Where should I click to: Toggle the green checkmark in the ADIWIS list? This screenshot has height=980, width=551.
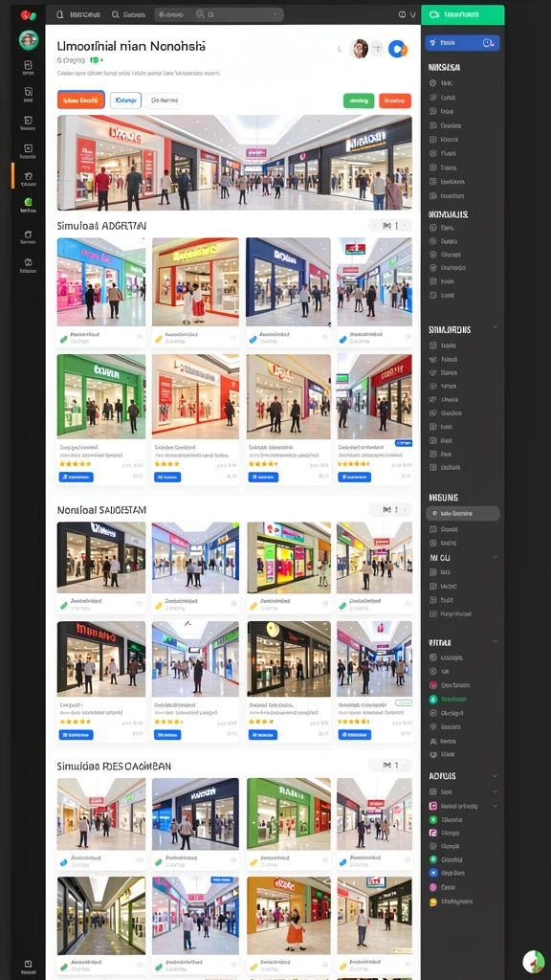(496, 806)
